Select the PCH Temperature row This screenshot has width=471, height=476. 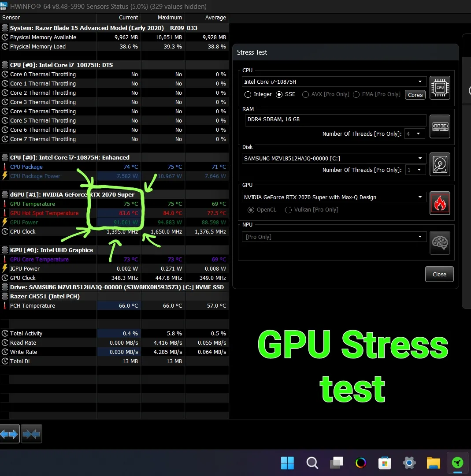[x=115, y=306]
